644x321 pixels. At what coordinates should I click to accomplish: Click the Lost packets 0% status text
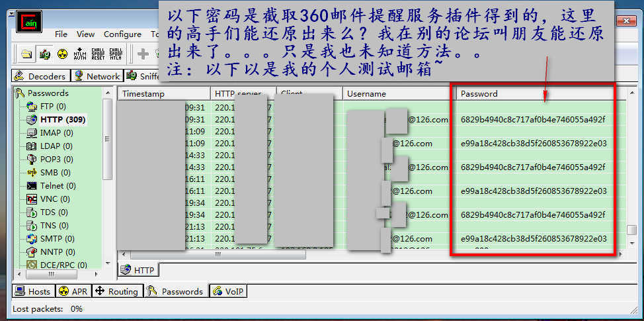[x=47, y=308]
